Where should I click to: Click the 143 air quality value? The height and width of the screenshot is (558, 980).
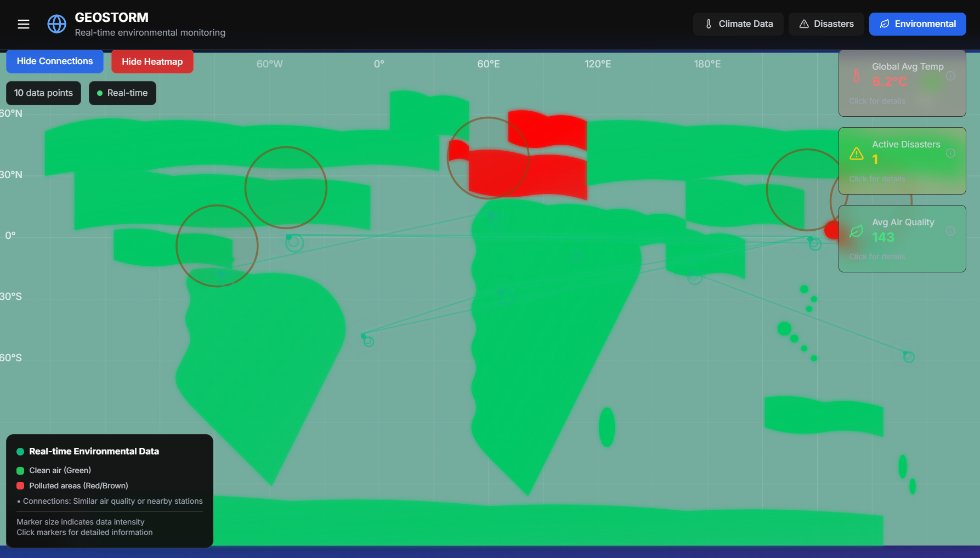(883, 237)
